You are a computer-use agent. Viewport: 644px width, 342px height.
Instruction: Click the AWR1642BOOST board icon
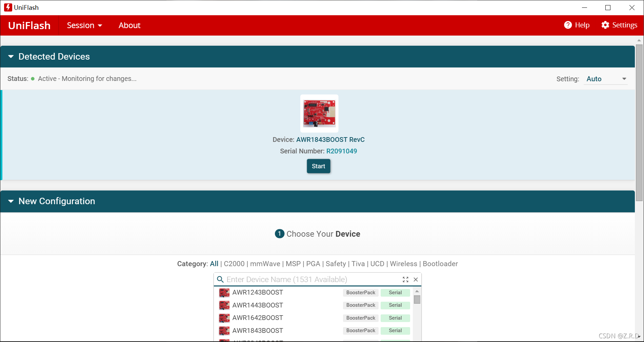pyautogui.click(x=224, y=318)
